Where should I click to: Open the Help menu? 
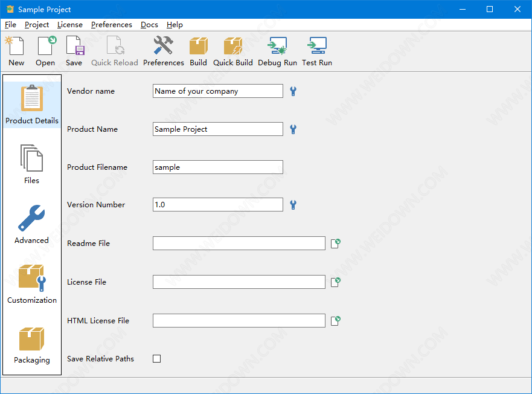(x=175, y=25)
